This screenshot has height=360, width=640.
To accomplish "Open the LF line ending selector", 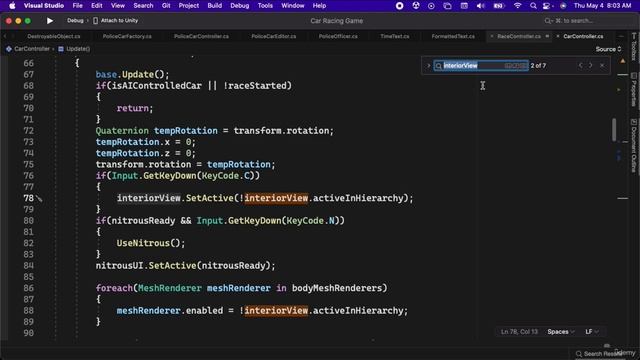I will (591, 332).
